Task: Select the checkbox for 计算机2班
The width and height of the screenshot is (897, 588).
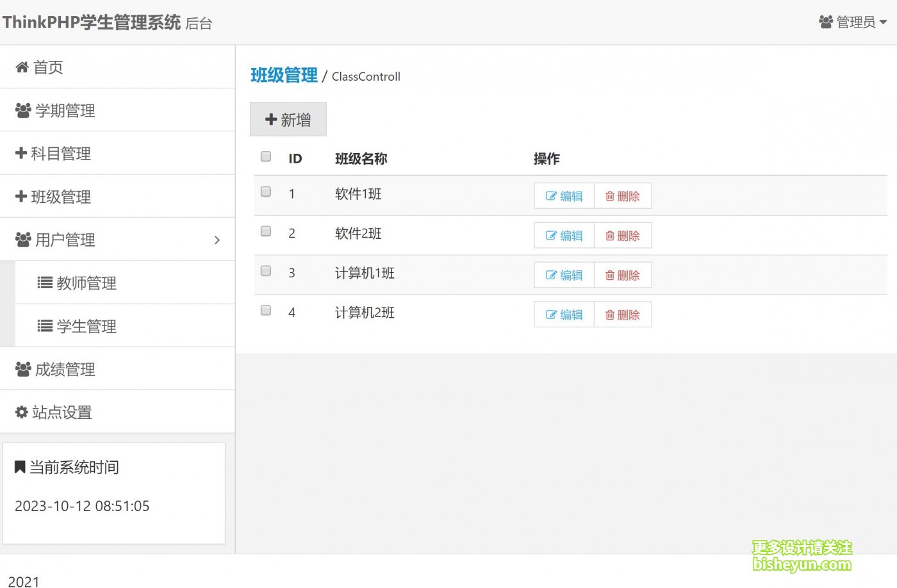Action: pos(266,311)
